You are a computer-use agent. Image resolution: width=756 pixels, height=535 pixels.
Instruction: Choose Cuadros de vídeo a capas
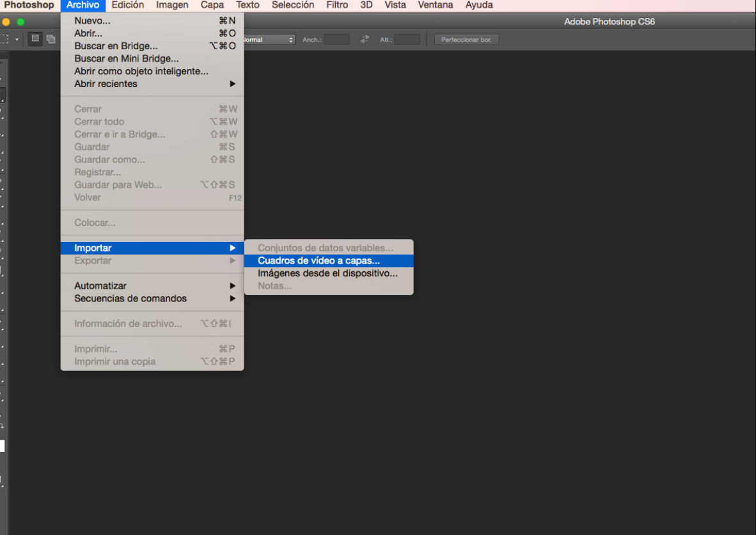pos(319,260)
